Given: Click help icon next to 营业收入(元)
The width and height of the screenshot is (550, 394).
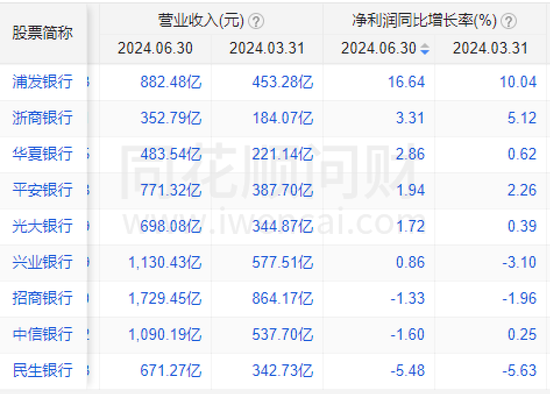Looking at the screenshot, I should [256, 21].
